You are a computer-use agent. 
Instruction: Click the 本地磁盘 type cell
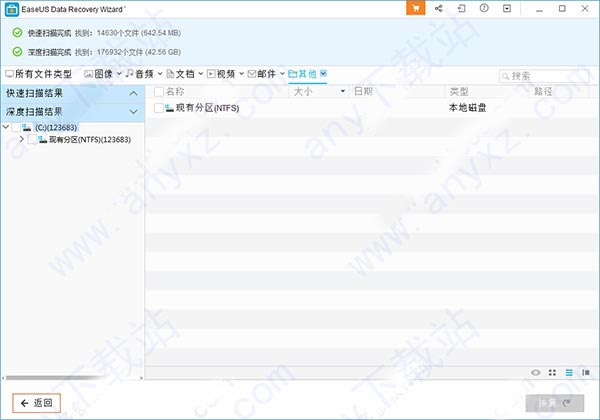[x=467, y=108]
